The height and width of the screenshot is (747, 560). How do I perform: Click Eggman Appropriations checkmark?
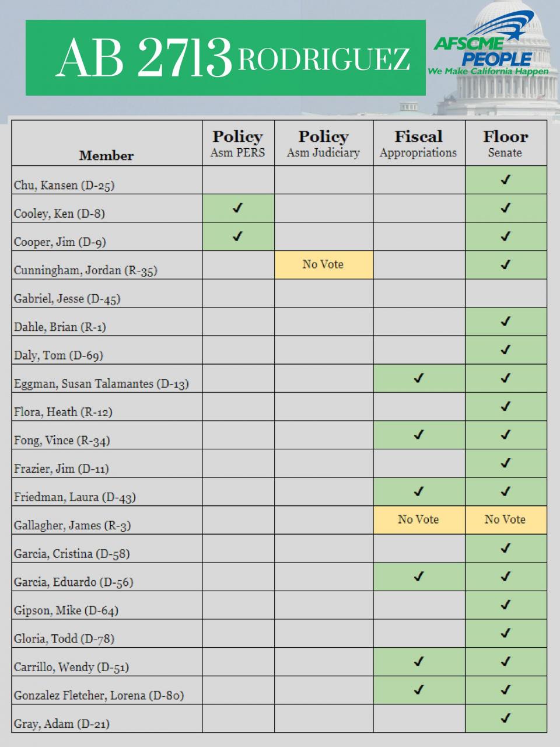coord(418,378)
